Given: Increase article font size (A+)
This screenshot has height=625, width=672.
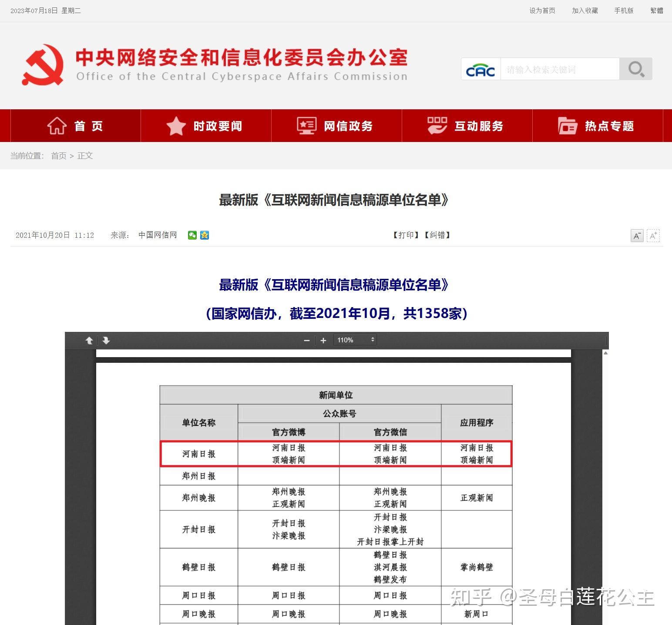Looking at the screenshot, I should pyautogui.click(x=653, y=236).
